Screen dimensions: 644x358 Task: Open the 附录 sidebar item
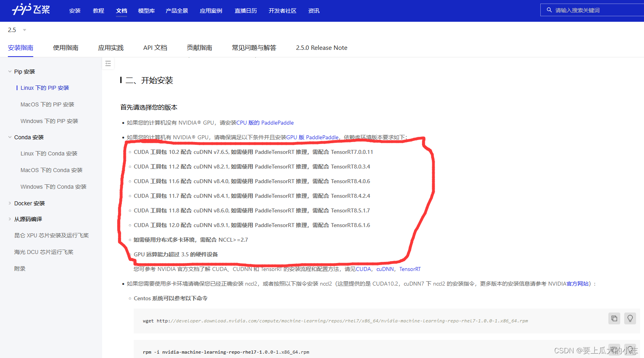(x=20, y=269)
